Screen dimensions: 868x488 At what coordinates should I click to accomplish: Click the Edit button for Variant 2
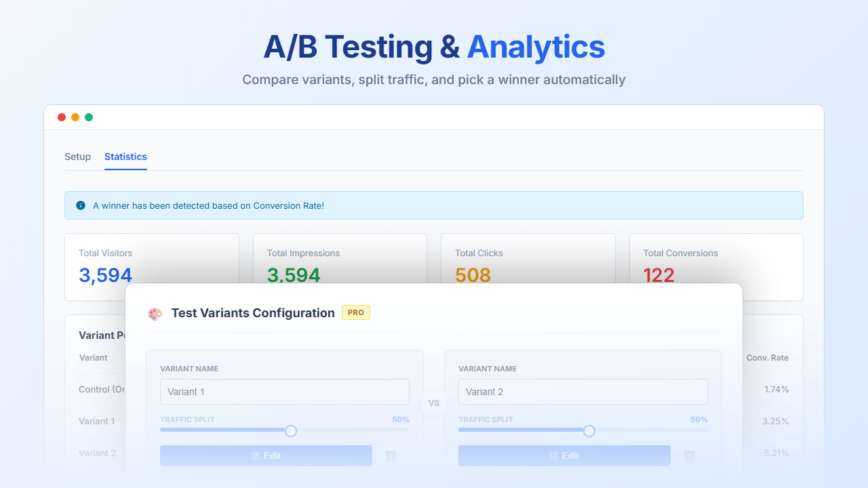pyautogui.click(x=564, y=455)
